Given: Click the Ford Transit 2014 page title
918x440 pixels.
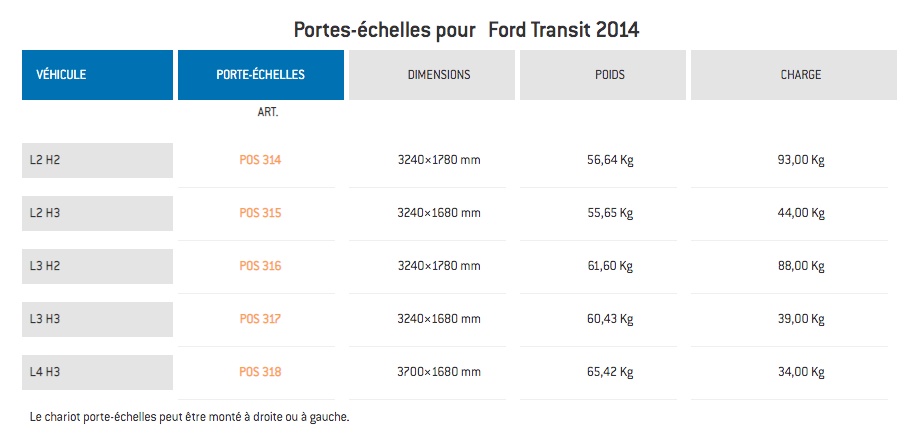Looking at the screenshot, I should point(466,29).
